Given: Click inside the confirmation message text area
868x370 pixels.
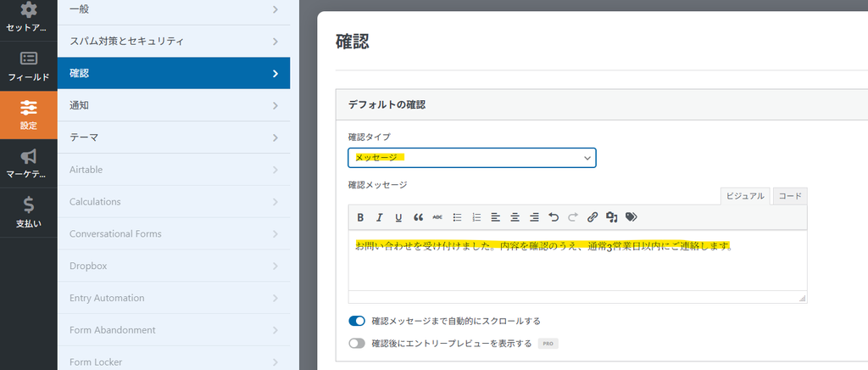Looking at the screenshot, I should [x=577, y=260].
